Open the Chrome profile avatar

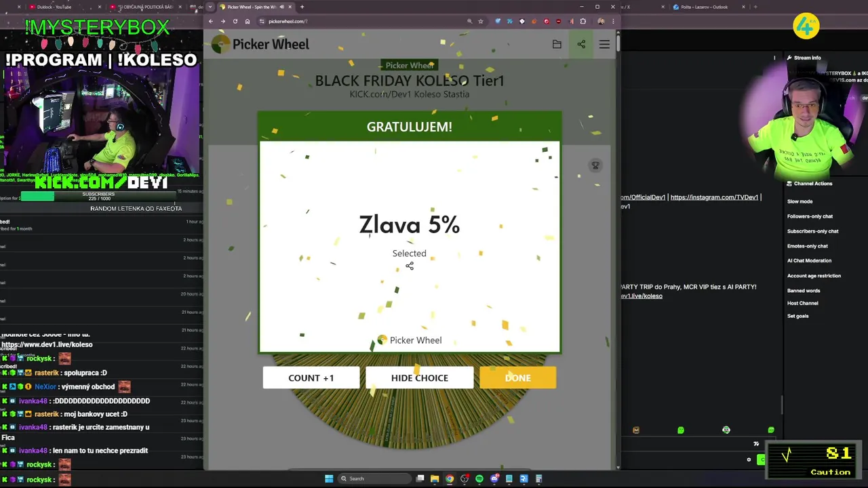[601, 21]
